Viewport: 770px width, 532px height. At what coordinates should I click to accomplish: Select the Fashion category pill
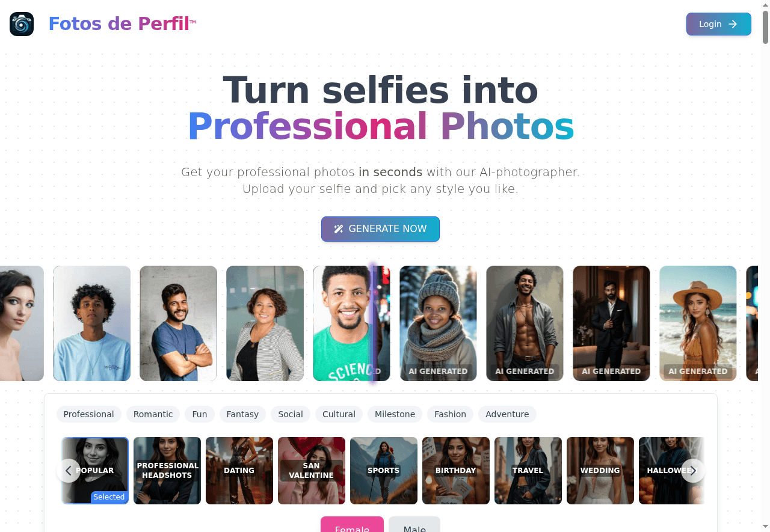click(x=450, y=414)
